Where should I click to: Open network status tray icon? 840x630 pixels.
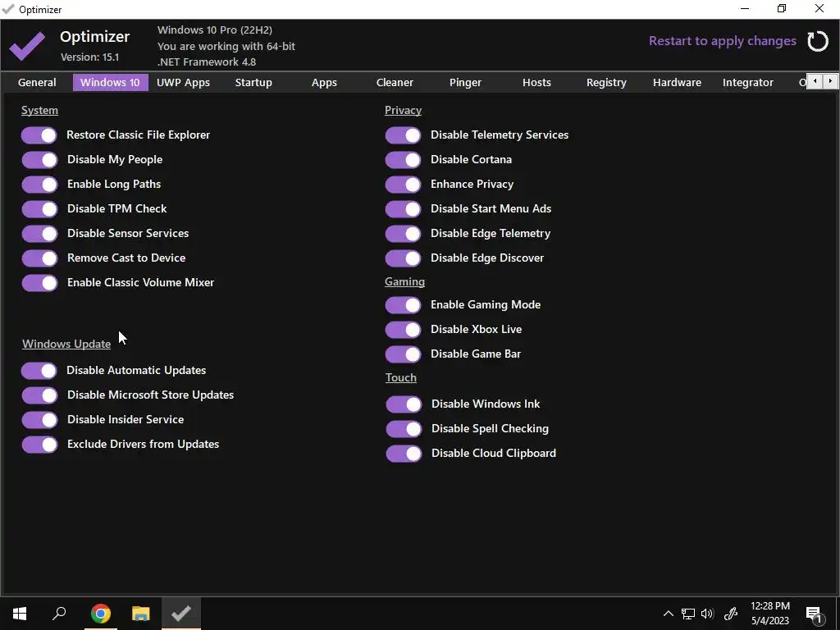(x=688, y=614)
